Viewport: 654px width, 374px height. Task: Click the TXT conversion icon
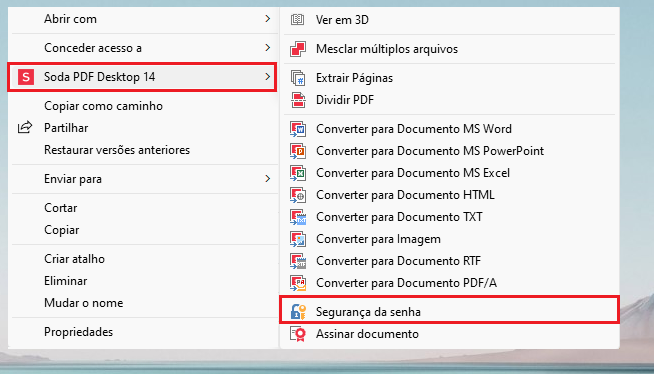298,217
